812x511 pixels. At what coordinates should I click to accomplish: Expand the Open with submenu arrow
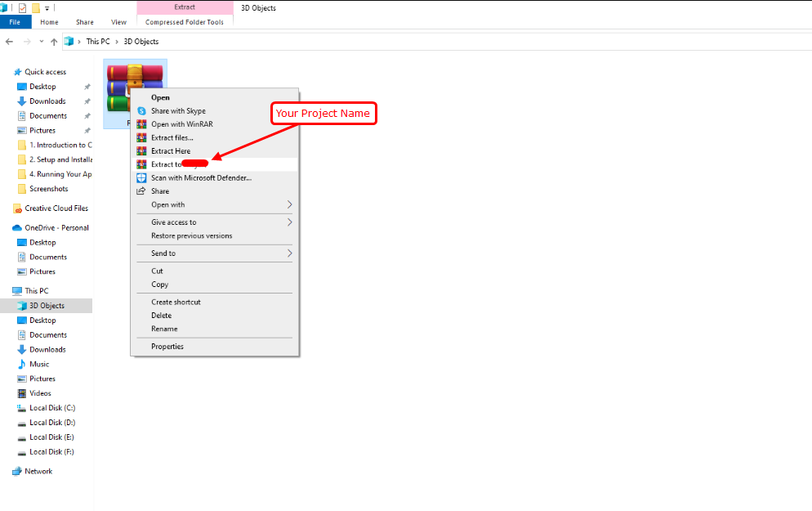click(x=289, y=204)
